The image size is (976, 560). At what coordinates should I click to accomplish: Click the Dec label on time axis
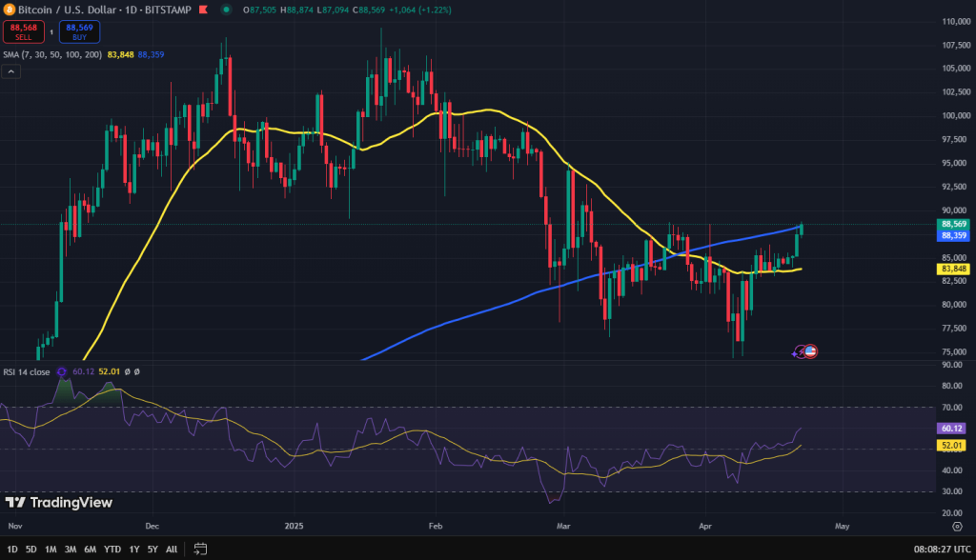[152, 526]
